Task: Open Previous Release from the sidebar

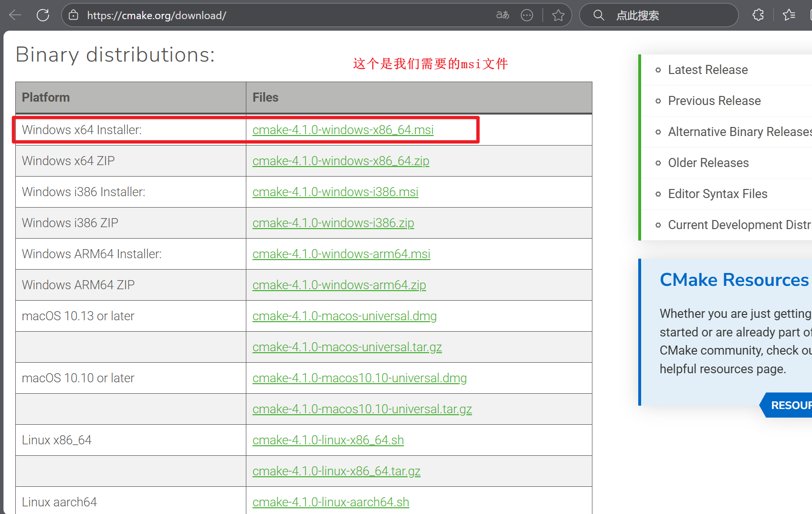Action: (x=714, y=101)
